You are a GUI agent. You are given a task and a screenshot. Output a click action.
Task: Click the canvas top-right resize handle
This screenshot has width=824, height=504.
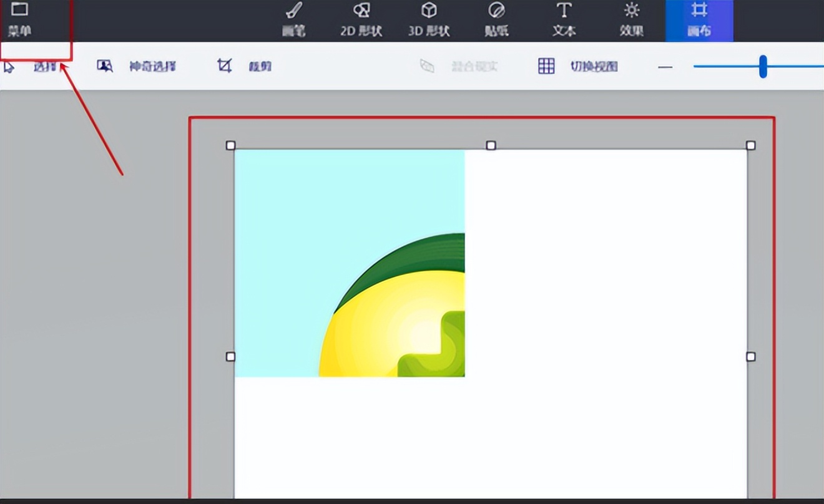click(751, 145)
